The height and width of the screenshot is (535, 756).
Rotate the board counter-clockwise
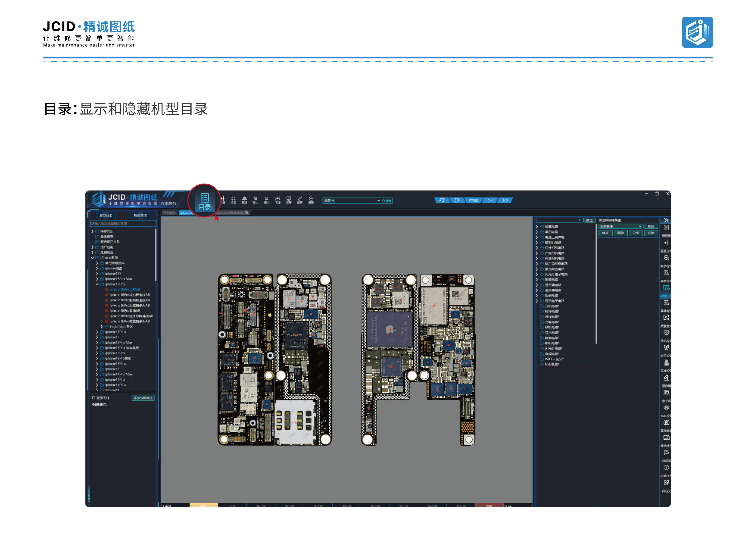coord(442,200)
